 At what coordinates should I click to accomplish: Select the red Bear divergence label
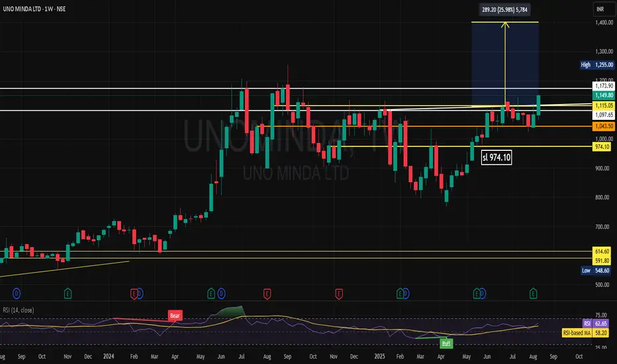coord(175,316)
